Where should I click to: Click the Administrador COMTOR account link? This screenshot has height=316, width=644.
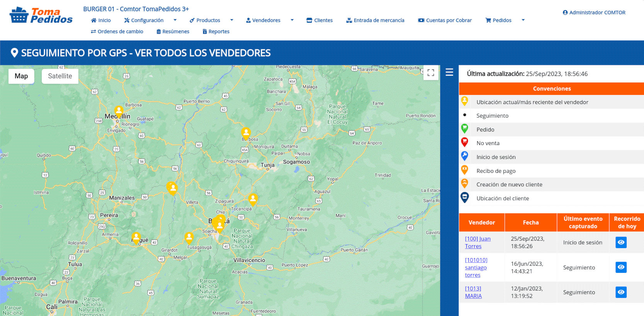pos(594,12)
